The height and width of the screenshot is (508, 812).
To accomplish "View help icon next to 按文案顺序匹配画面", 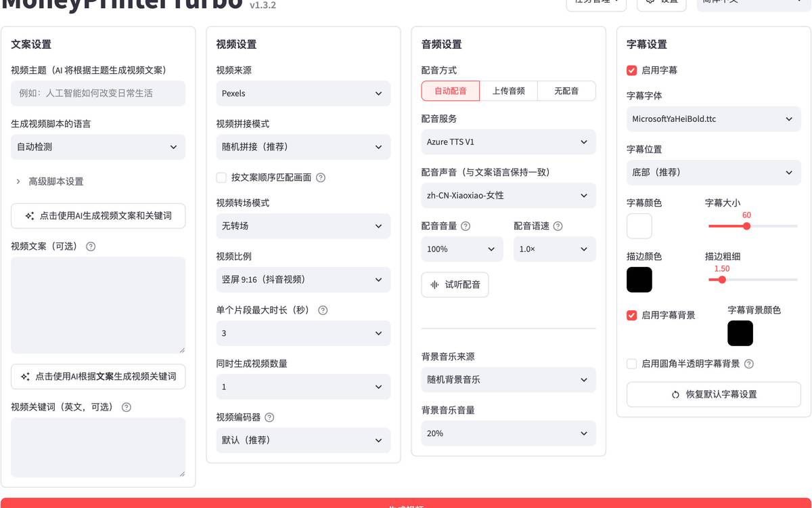I will click(x=321, y=177).
